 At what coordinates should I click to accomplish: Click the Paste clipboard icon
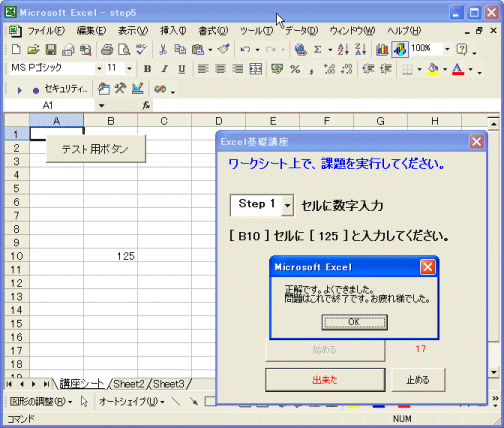pos(198,50)
